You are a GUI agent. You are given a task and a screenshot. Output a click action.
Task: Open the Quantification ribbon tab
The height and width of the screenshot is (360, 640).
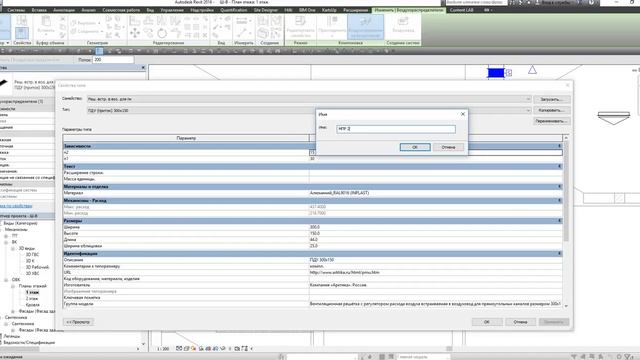[x=233, y=10]
